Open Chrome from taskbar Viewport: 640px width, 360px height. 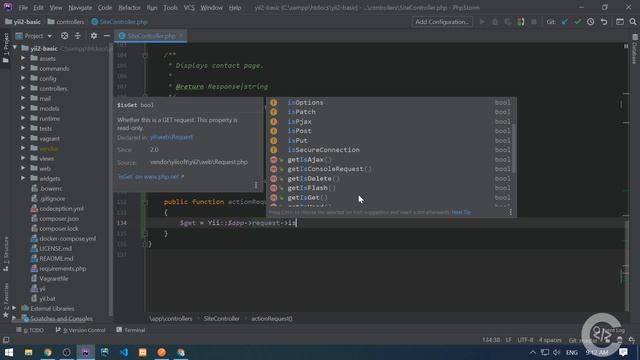pos(48,352)
